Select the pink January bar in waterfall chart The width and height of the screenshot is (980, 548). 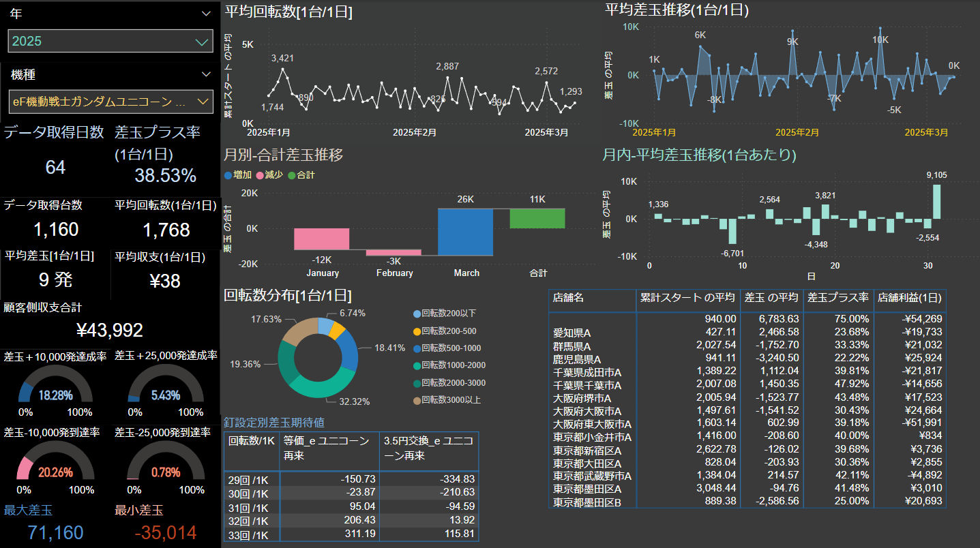tap(321, 239)
